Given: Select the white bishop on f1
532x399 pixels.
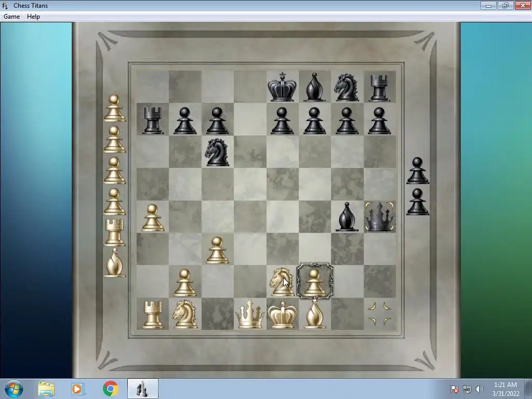Looking at the screenshot, I should 314,313.
